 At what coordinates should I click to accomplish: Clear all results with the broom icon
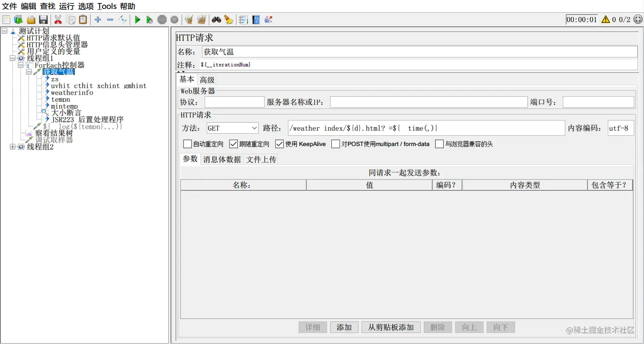tap(229, 19)
